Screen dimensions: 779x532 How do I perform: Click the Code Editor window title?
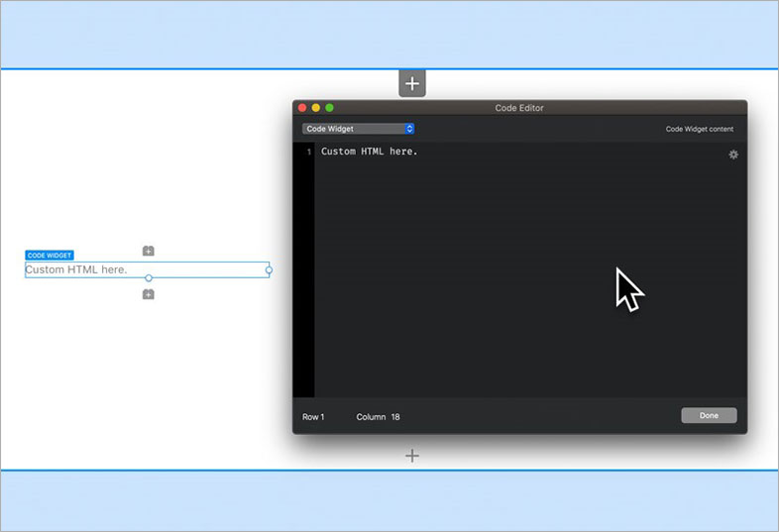pyautogui.click(x=518, y=108)
